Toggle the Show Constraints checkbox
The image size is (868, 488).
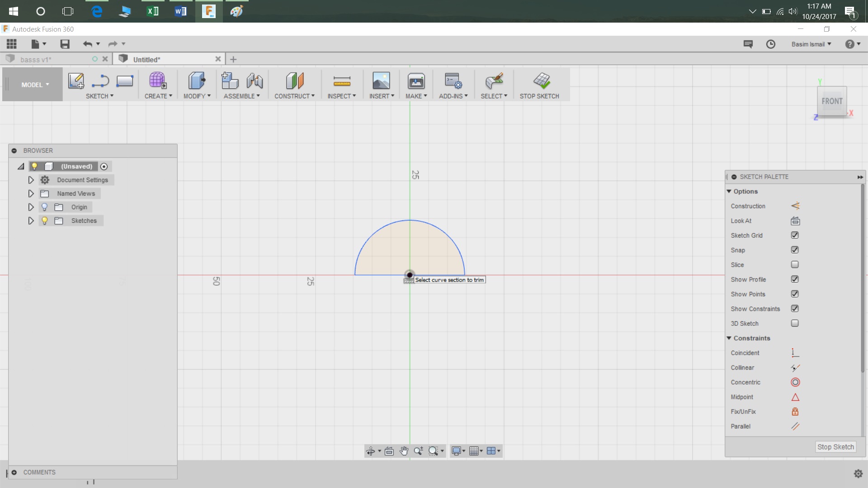pyautogui.click(x=795, y=309)
